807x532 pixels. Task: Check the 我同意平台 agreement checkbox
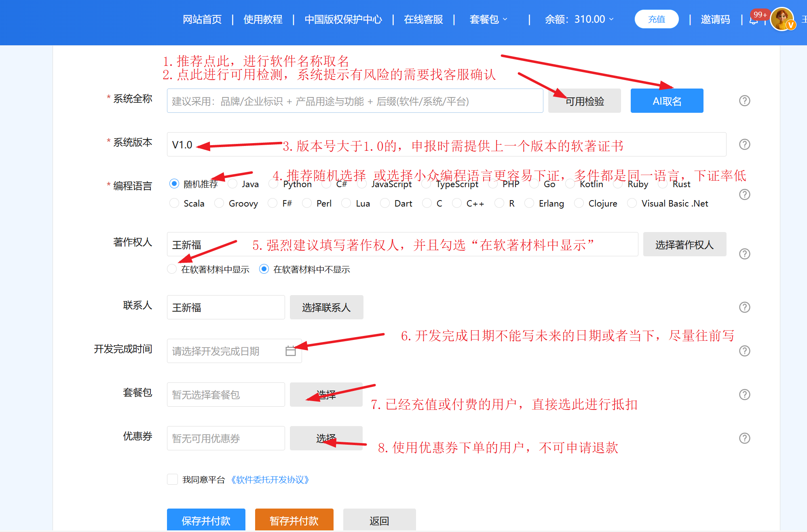[173, 479]
